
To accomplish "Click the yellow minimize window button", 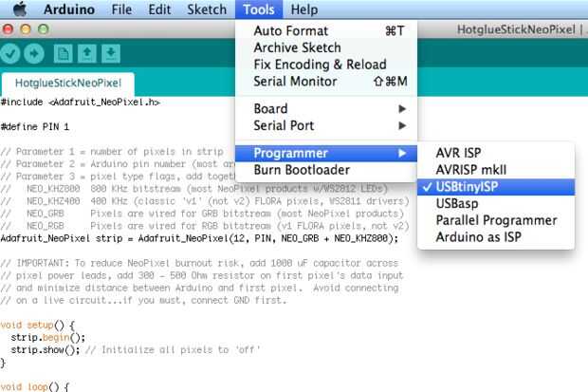I will tap(26, 28).
